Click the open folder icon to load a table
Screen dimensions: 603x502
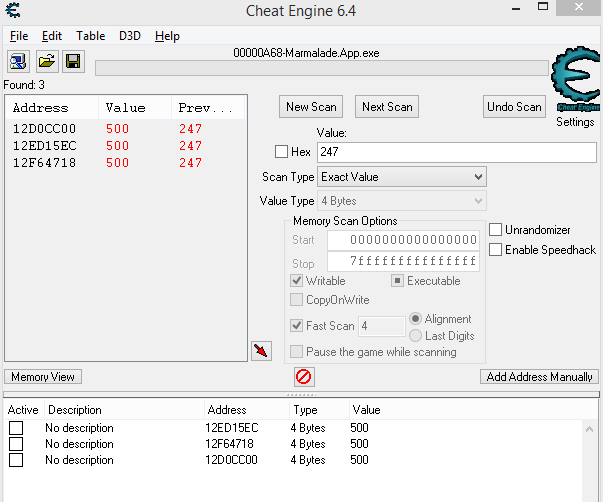click(47, 61)
